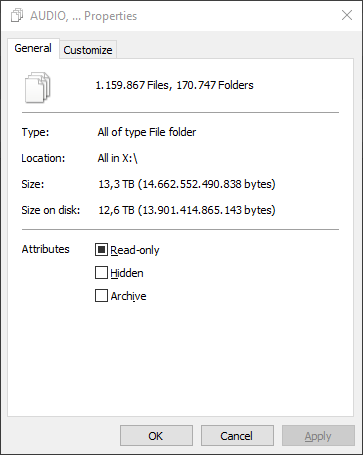The image size is (363, 455).
Task: Click the 'Size on disk:' label
Action: [x=51, y=210]
